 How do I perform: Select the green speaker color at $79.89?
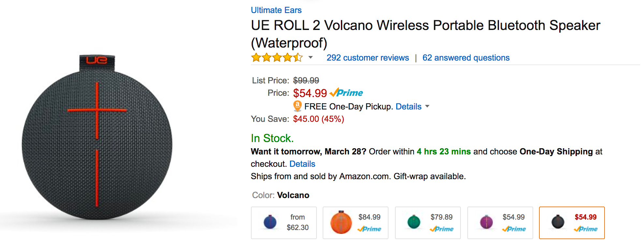click(428, 223)
